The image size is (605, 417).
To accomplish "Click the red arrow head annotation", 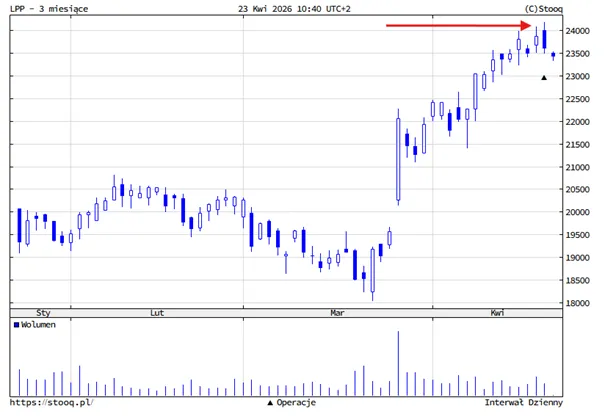I will pos(526,25).
